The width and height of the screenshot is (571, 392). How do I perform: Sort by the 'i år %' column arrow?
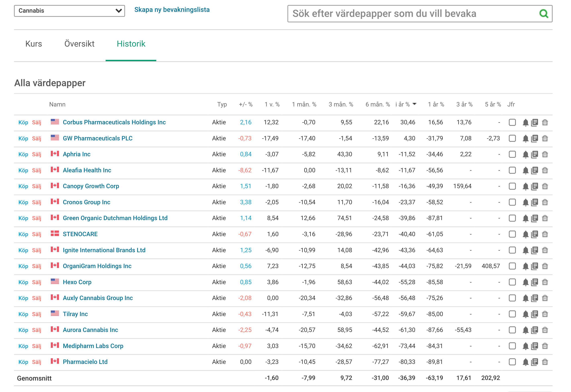pos(414,104)
